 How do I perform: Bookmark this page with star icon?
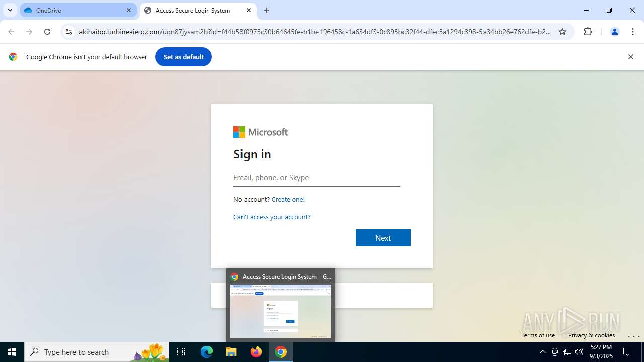coord(562,32)
